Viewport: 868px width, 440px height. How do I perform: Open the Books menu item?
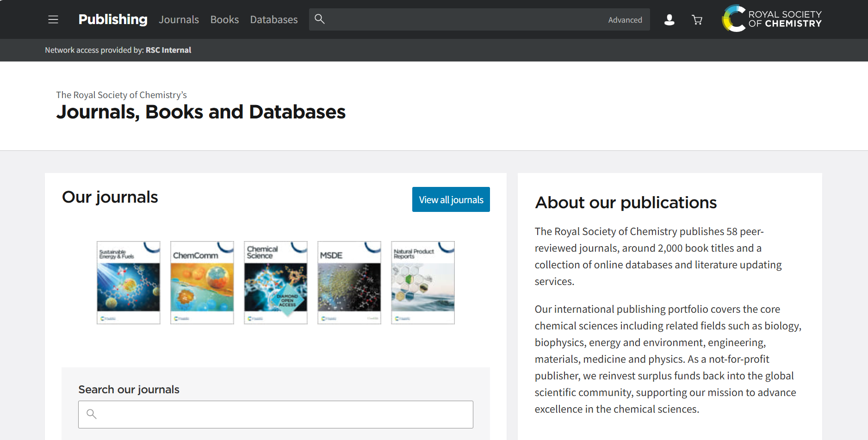click(x=224, y=19)
